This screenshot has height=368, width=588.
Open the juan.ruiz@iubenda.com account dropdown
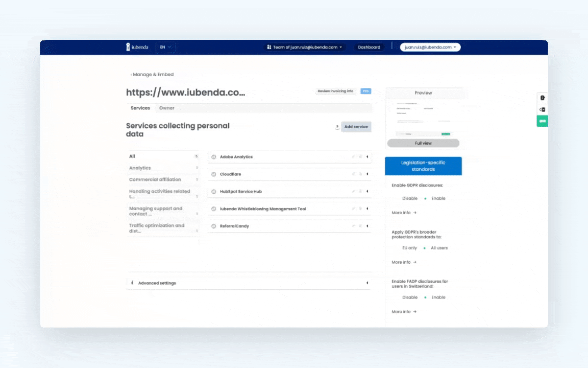430,48
